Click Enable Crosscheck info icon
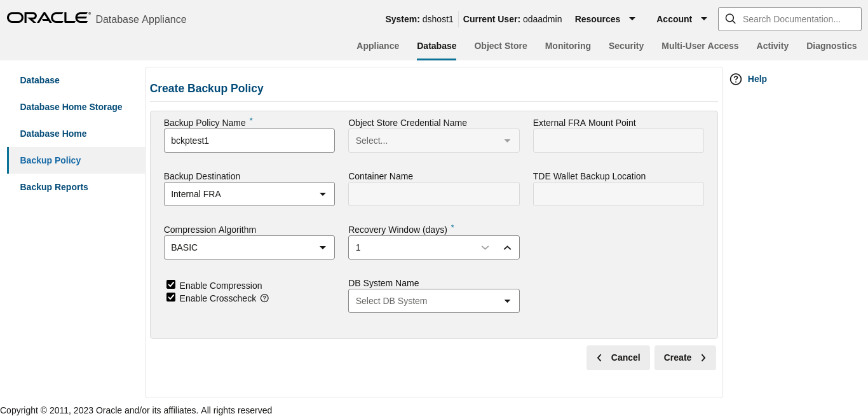Image resolution: width=868 pixels, height=416 pixels. pyautogui.click(x=264, y=298)
